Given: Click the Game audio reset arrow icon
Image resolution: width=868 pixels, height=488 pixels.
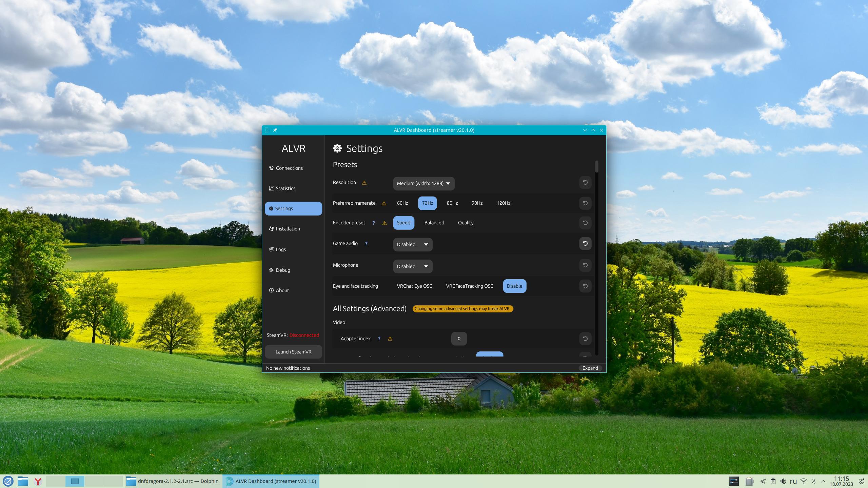Looking at the screenshot, I should point(585,244).
